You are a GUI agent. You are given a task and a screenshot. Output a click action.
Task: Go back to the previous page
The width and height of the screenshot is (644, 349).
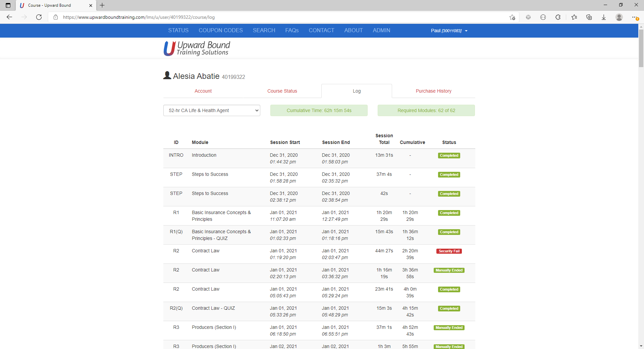9,17
